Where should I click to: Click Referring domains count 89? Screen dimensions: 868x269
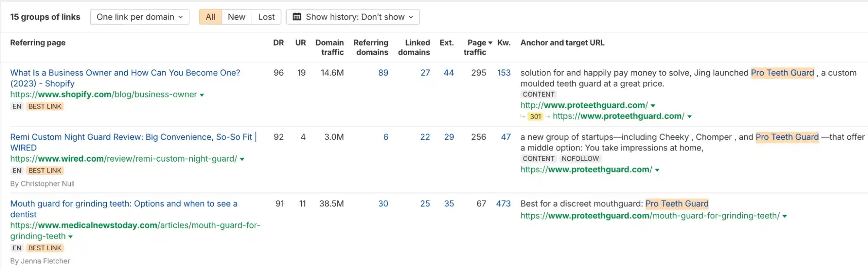(383, 73)
